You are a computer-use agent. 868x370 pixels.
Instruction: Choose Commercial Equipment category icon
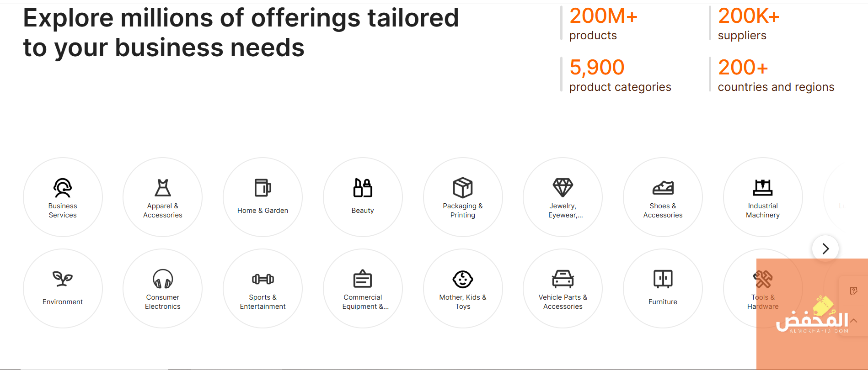(363, 279)
